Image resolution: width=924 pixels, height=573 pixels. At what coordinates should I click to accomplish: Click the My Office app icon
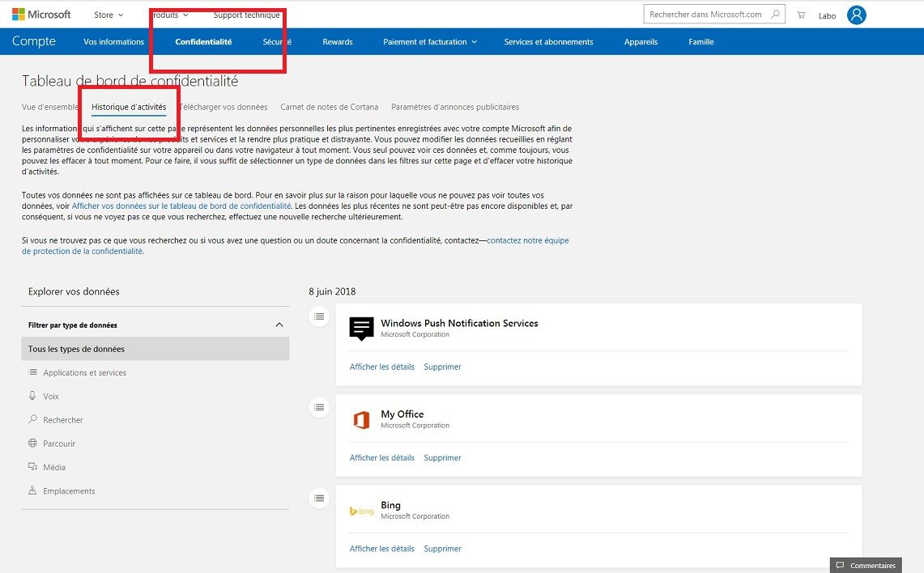361,420
